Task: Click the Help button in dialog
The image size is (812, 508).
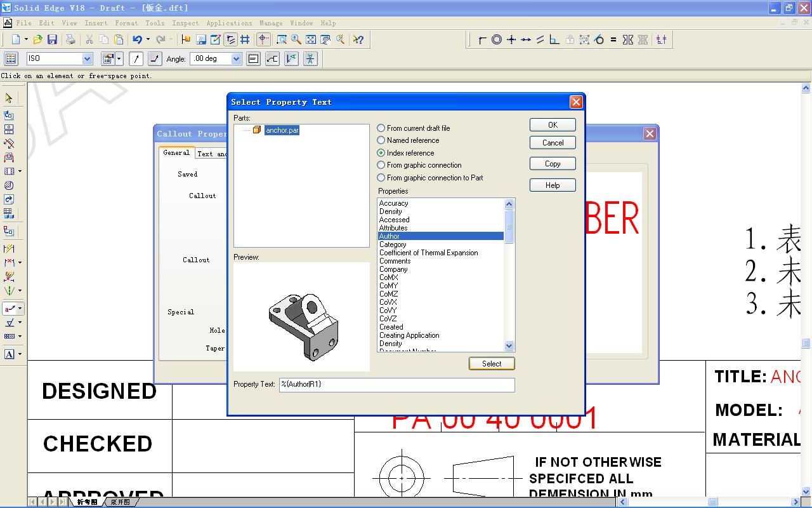Action: click(553, 185)
